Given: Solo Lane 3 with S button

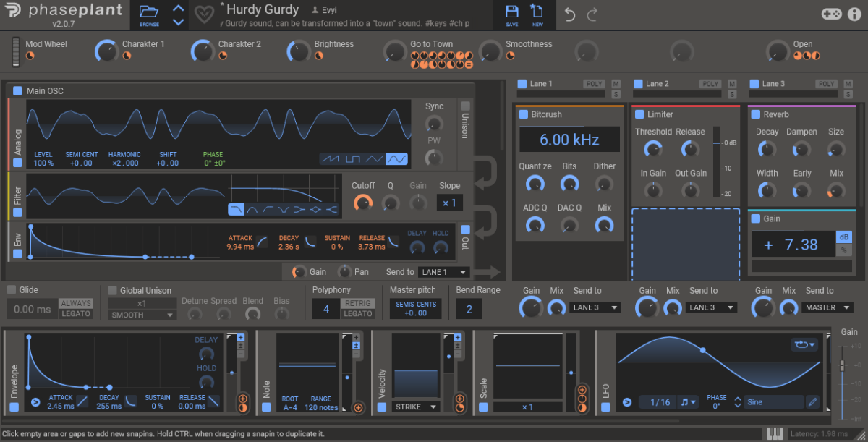Looking at the screenshot, I should point(849,94).
